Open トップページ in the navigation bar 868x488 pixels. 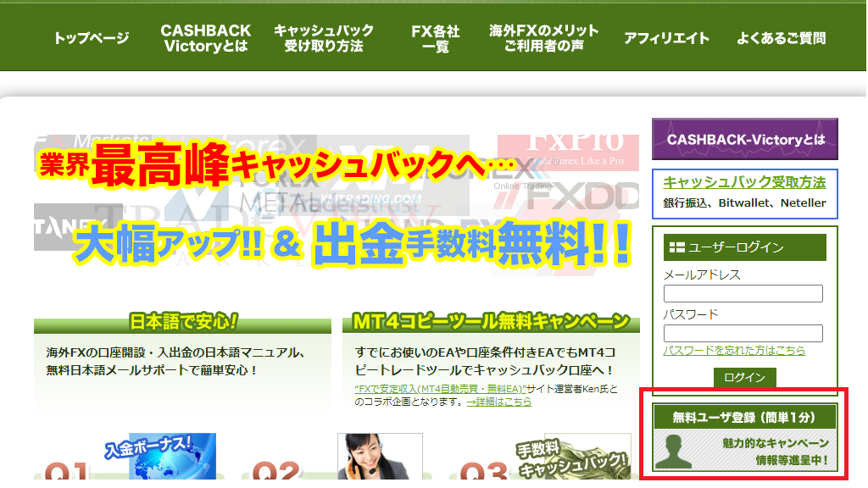coord(92,38)
